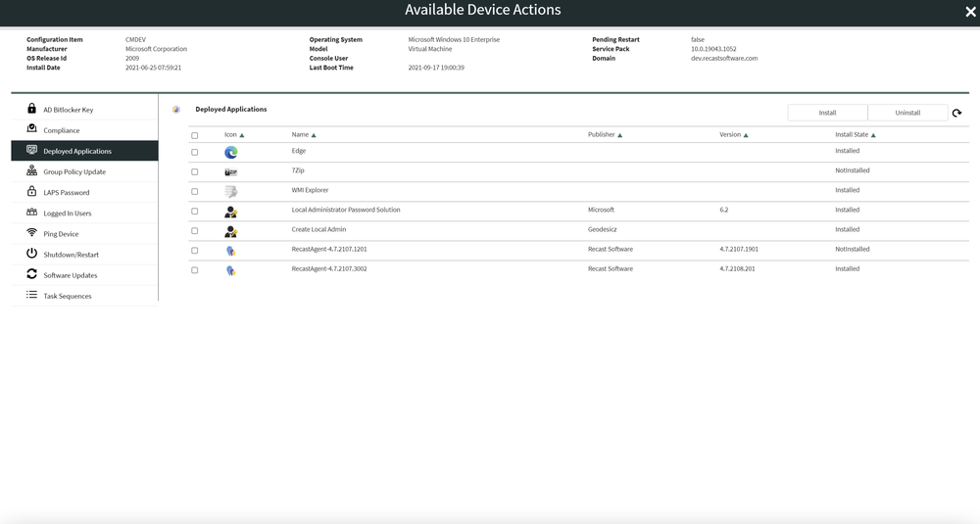Click the WMI Explorer app icon
The image size is (980, 524).
point(230,192)
